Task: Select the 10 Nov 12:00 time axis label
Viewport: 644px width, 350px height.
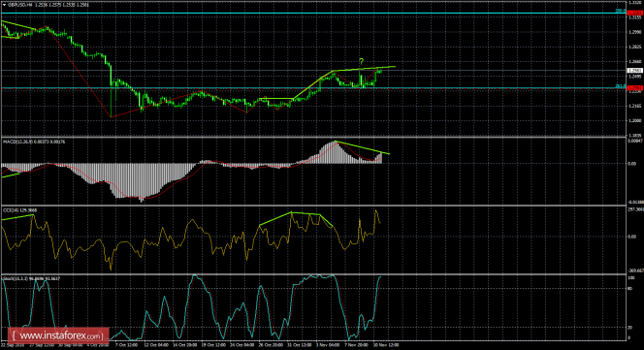Action: [x=385, y=345]
